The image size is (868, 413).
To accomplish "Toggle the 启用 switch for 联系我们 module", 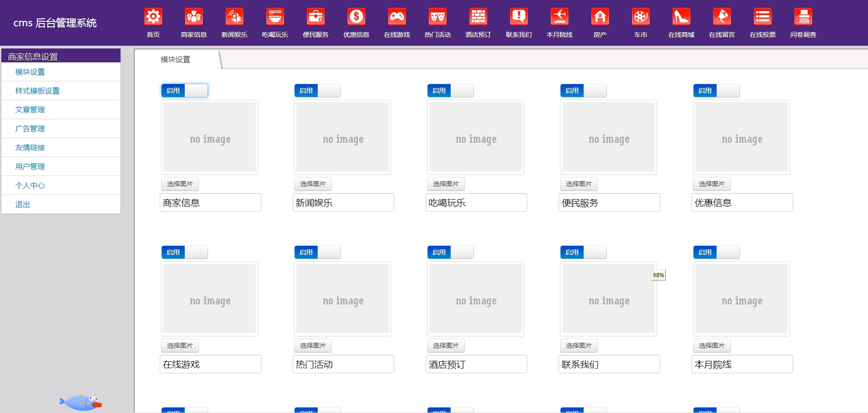I will coord(584,252).
